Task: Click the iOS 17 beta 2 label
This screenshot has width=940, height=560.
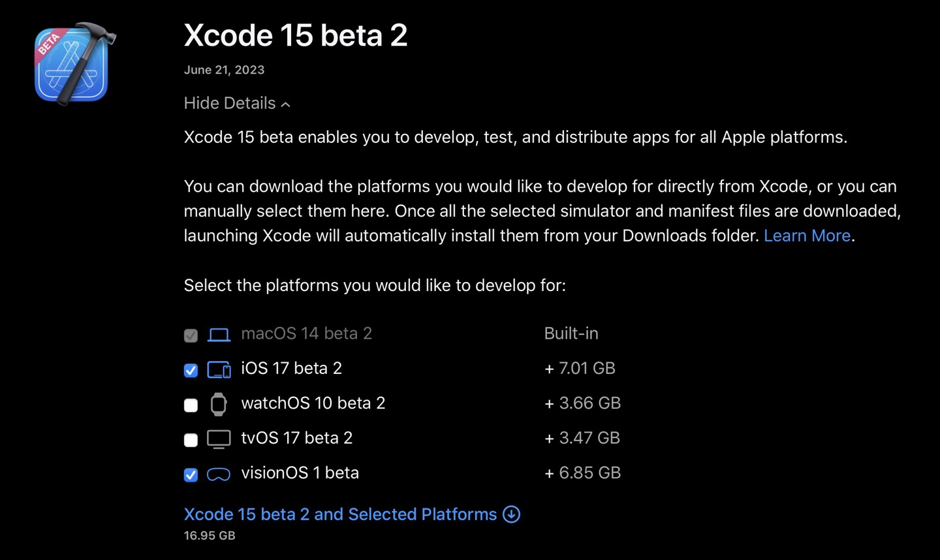Action: coord(292,368)
